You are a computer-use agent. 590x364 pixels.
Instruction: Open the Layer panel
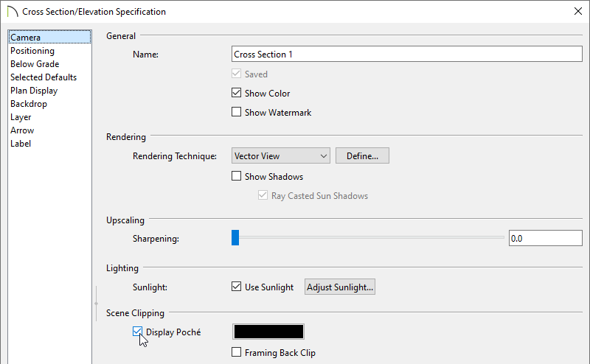click(21, 117)
